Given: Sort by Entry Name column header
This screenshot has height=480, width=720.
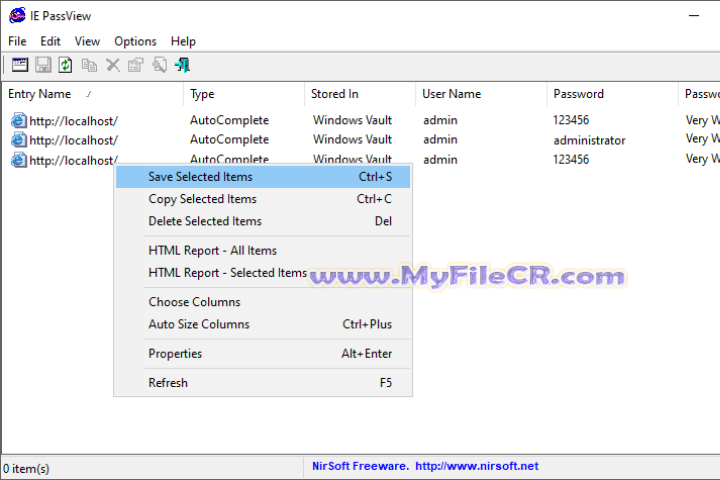Looking at the screenshot, I should point(92,94).
